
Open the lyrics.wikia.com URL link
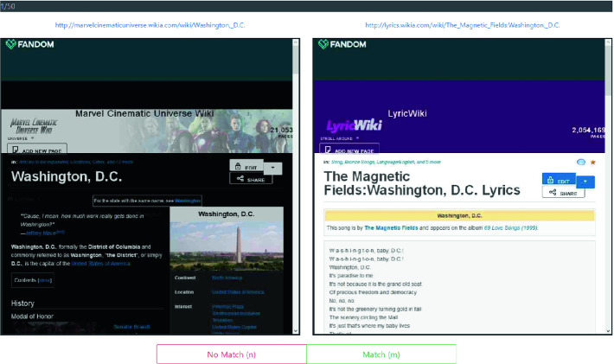pyautogui.click(x=462, y=25)
